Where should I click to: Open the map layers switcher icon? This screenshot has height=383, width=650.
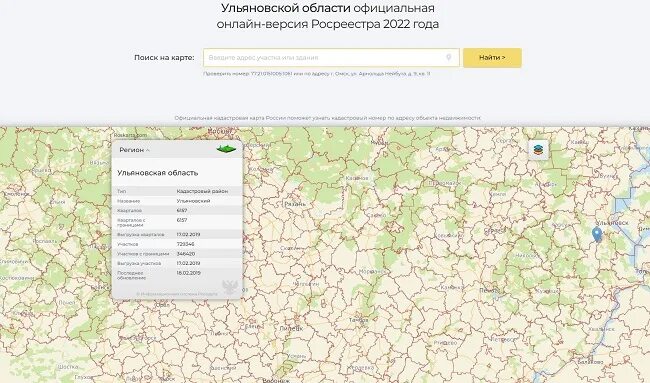point(538,150)
